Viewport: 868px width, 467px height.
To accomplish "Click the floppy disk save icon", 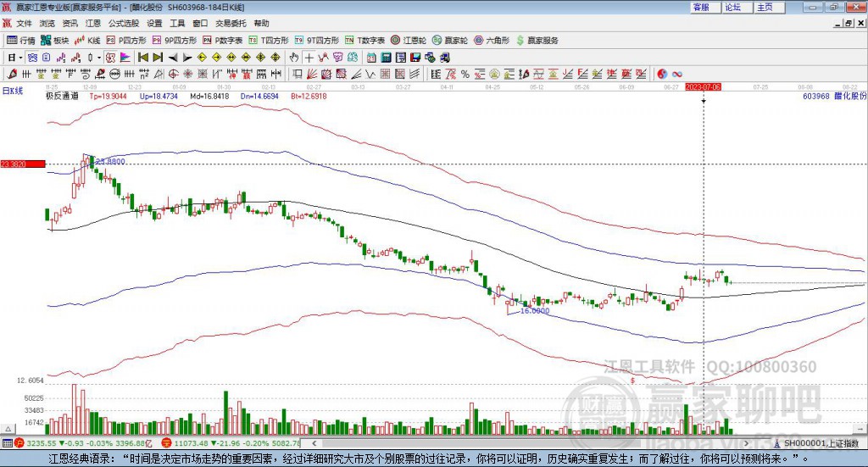I will click(x=415, y=58).
